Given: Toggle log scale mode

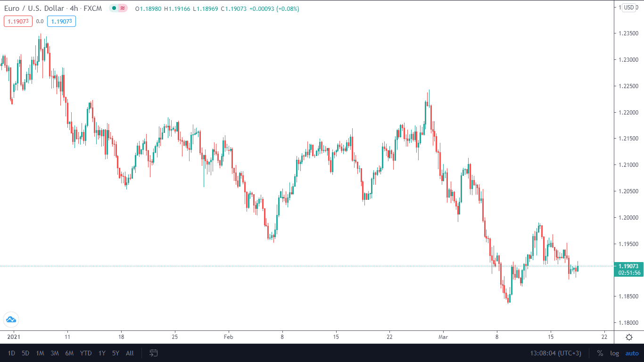Looking at the screenshot, I should point(614,353).
